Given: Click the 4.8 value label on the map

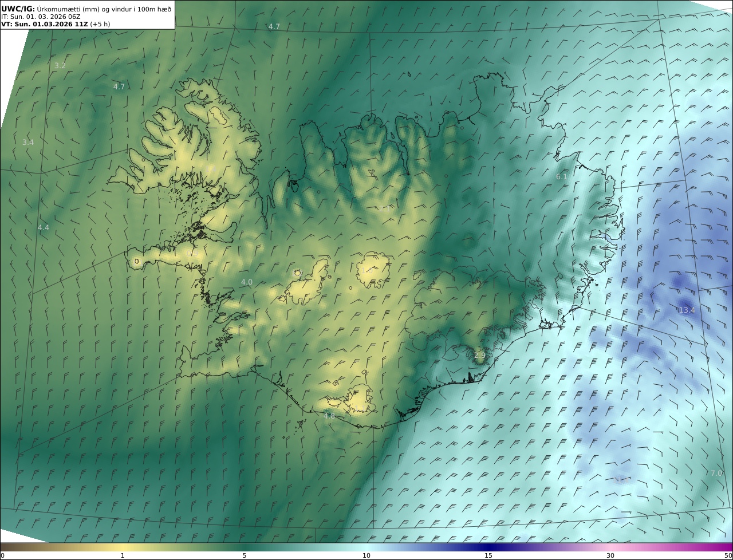Looking at the screenshot, I should [329, 416].
